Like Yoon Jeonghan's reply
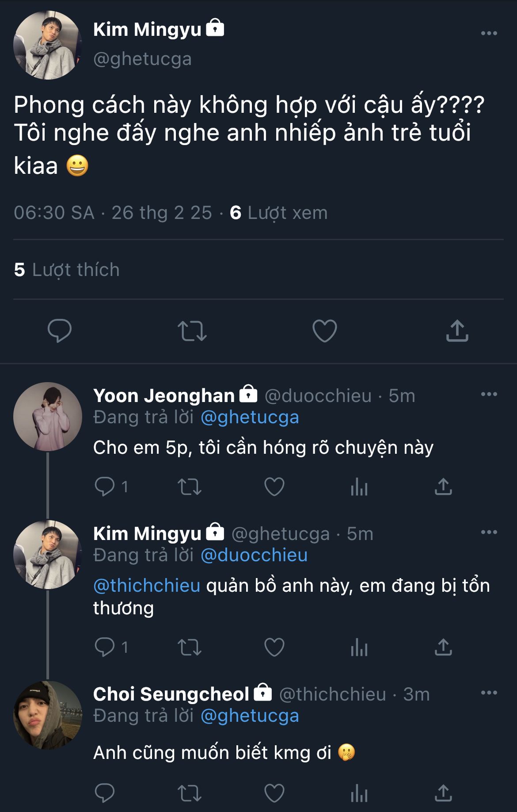This screenshot has width=517, height=812. (x=274, y=487)
